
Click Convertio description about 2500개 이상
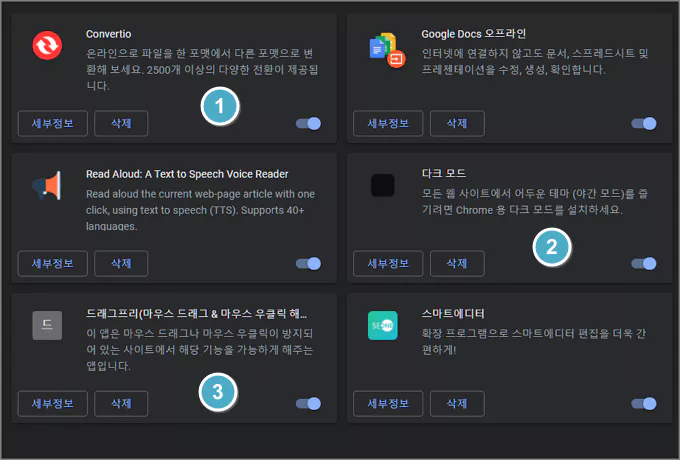coord(202,69)
